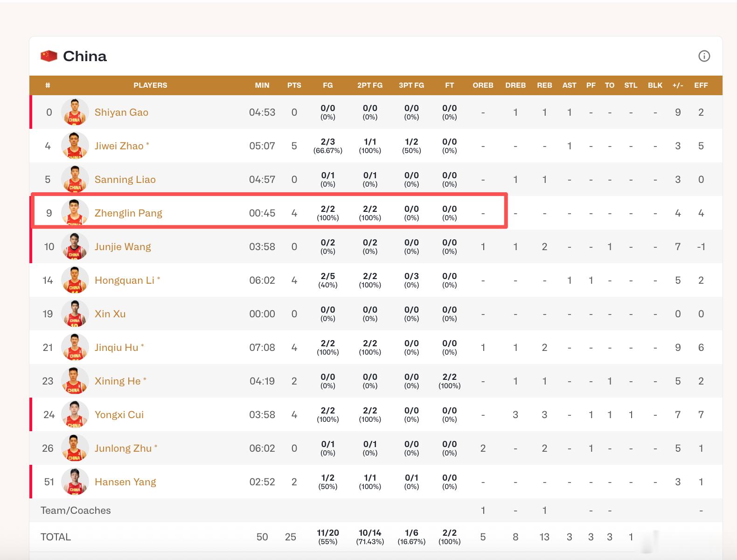Open Xin Xu's player photo
737x560 pixels.
pos(75,314)
